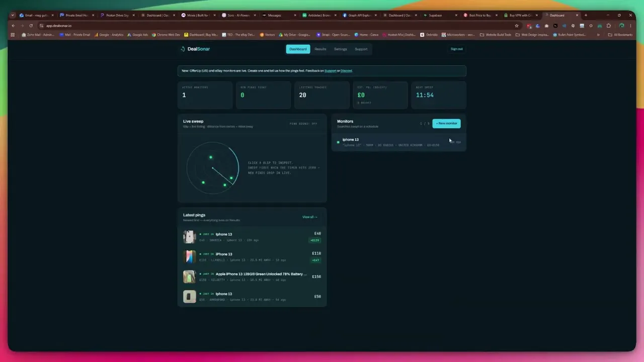Open the £50 Iphone 13 ping thumbnail

189,297
